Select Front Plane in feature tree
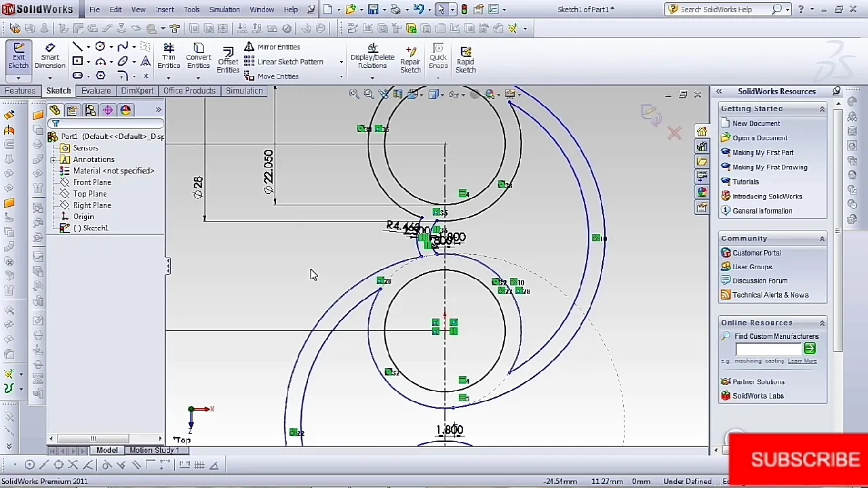Image resolution: width=868 pixels, height=488 pixels. [92, 182]
